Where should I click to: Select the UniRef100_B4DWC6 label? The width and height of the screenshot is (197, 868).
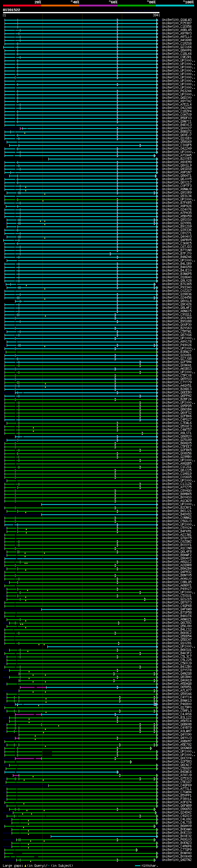click(x=177, y=772)
